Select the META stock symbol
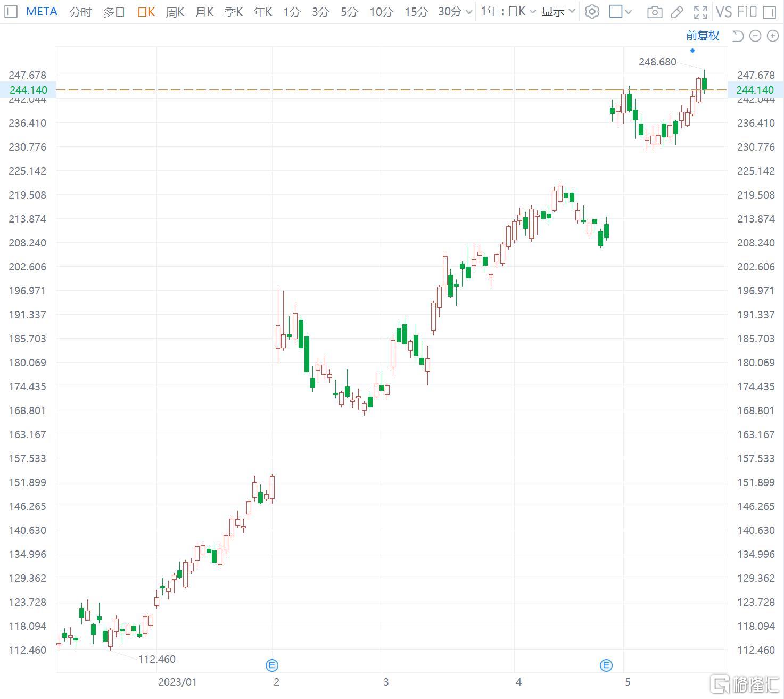The width and height of the screenshot is (784, 699). click(x=42, y=11)
